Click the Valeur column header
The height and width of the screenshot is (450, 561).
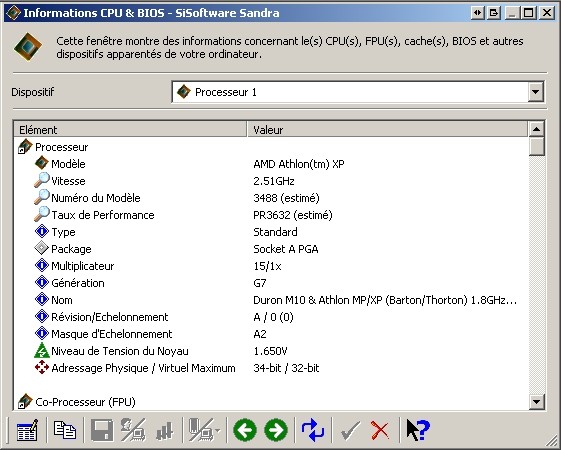coord(387,129)
